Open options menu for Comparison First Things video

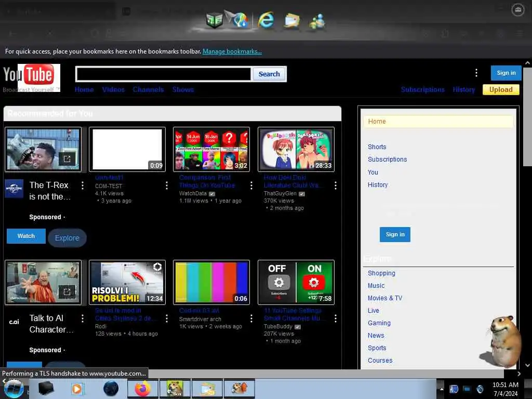point(251,185)
